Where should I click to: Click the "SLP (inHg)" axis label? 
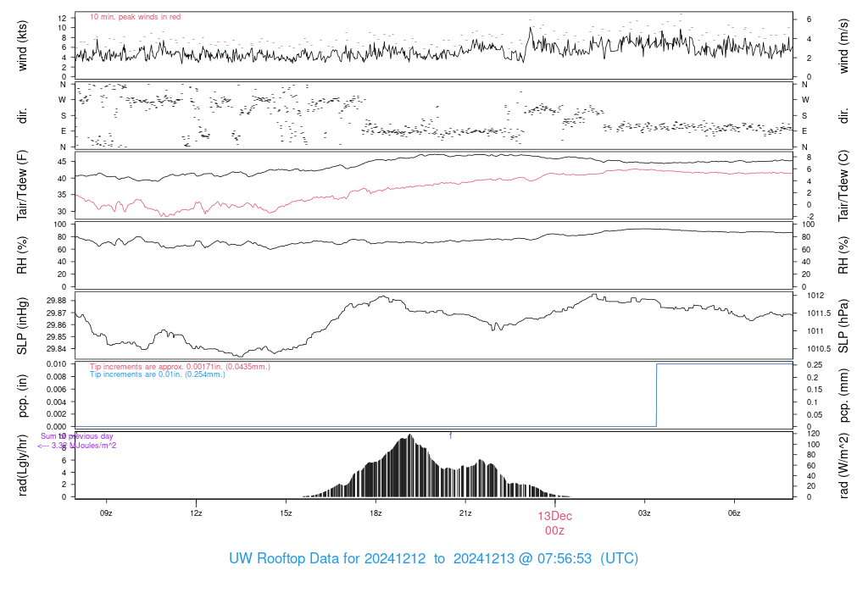[22, 326]
